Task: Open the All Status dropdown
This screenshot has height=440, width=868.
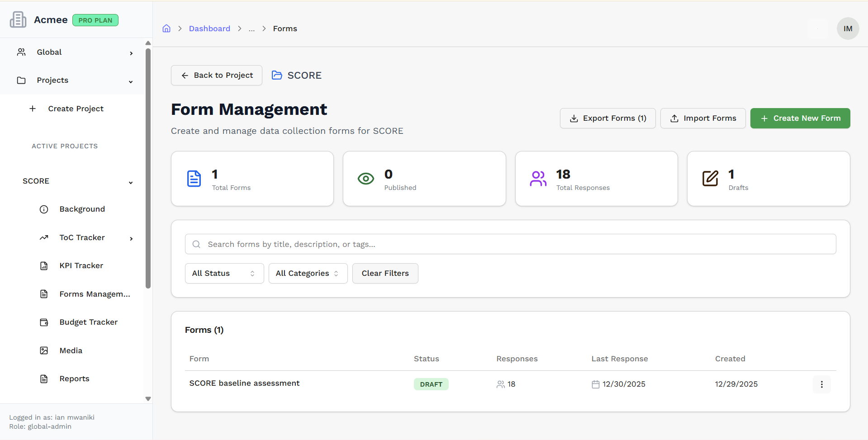Action: coord(224,274)
